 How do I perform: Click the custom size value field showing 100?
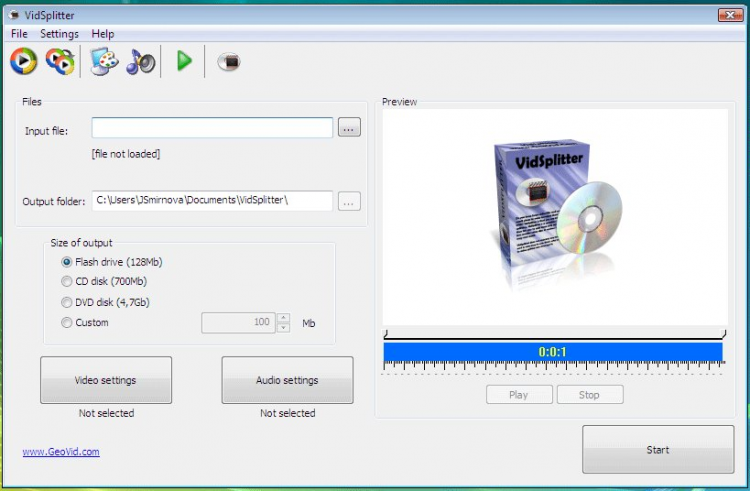tap(238, 323)
